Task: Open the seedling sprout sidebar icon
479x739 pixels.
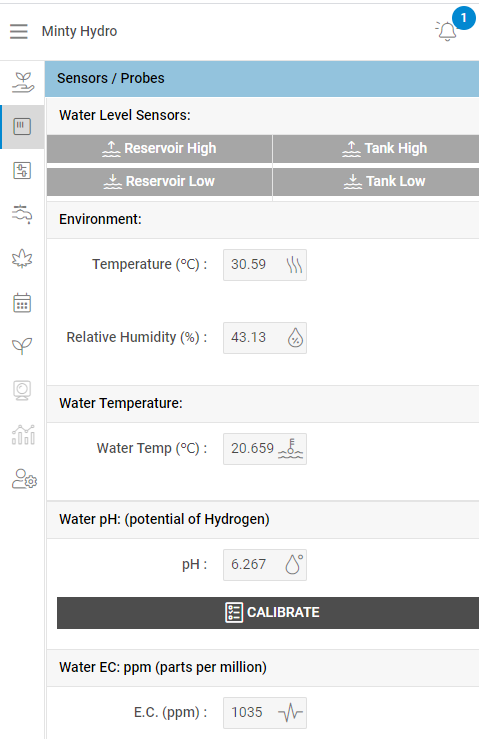Action: tap(22, 346)
